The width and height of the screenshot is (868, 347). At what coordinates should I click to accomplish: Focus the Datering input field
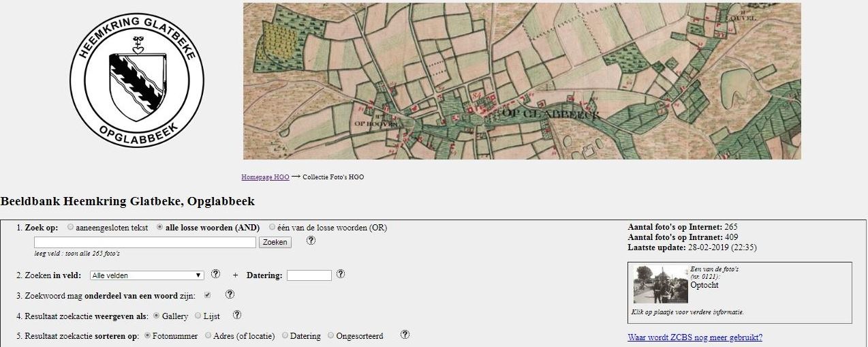pyautogui.click(x=309, y=275)
